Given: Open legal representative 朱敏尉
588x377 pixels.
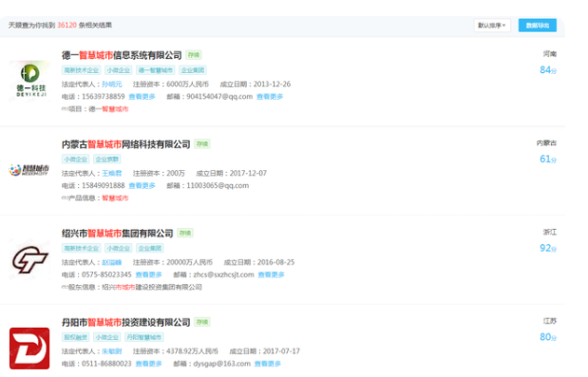Looking at the screenshot, I should click(x=112, y=351).
